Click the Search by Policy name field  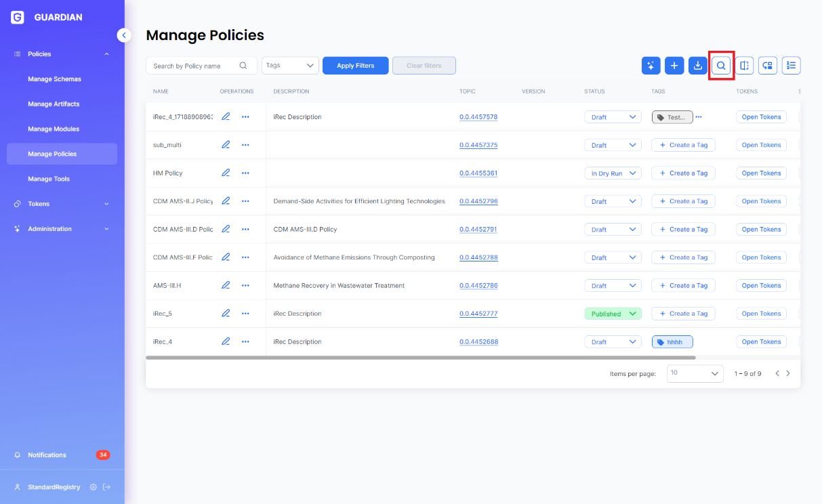[x=194, y=66]
